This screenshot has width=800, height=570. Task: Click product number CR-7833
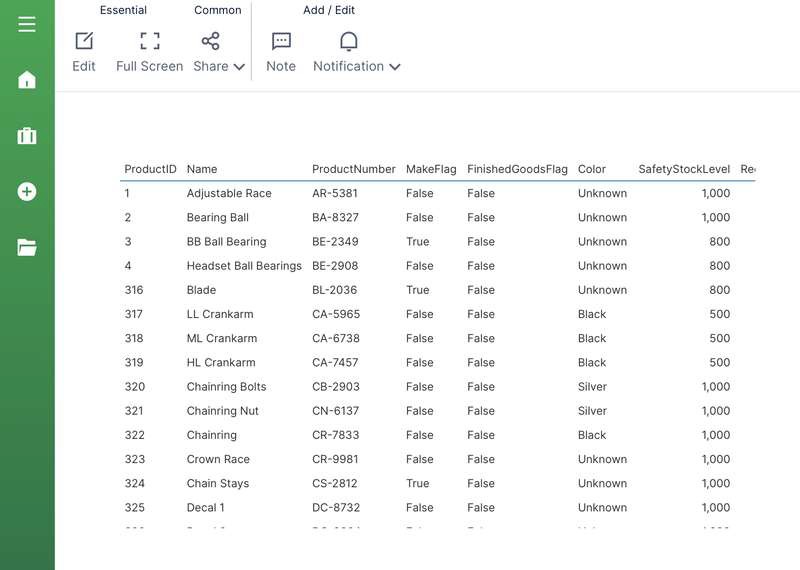pyautogui.click(x=336, y=435)
